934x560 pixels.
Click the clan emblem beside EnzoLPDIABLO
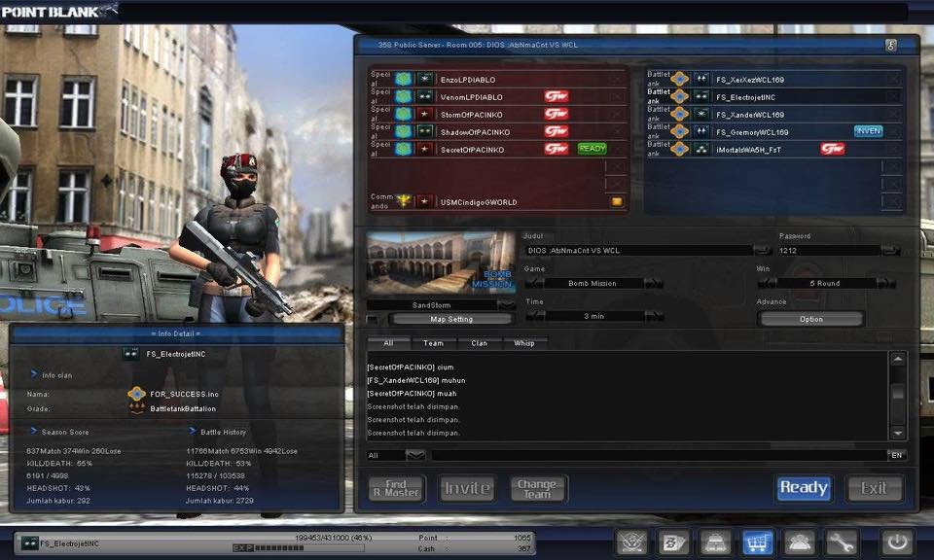pos(404,79)
